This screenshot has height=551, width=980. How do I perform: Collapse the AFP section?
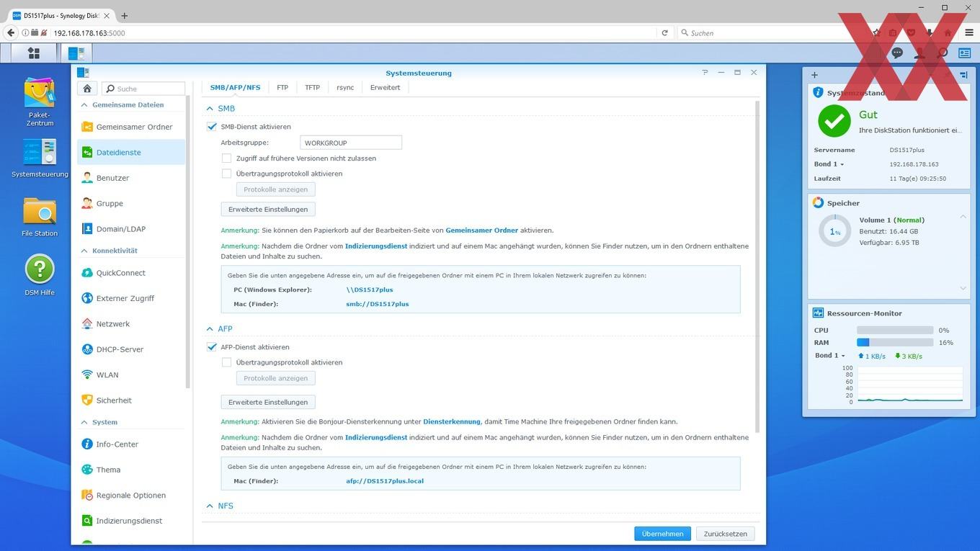coord(210,329)
